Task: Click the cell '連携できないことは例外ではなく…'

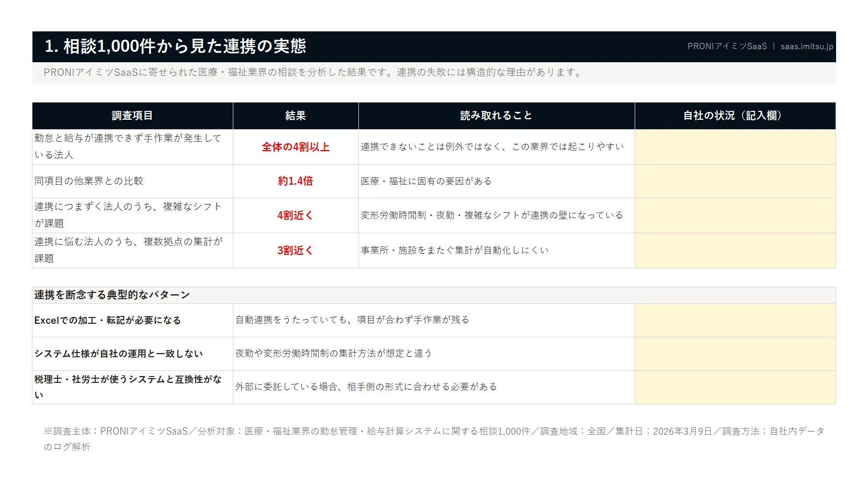Action: click(497, 147)
